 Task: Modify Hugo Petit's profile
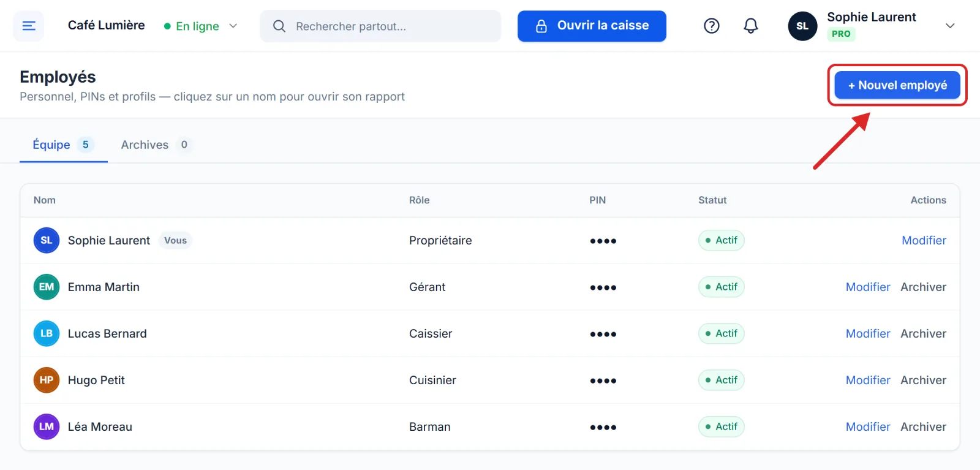[x=868, y=380]
